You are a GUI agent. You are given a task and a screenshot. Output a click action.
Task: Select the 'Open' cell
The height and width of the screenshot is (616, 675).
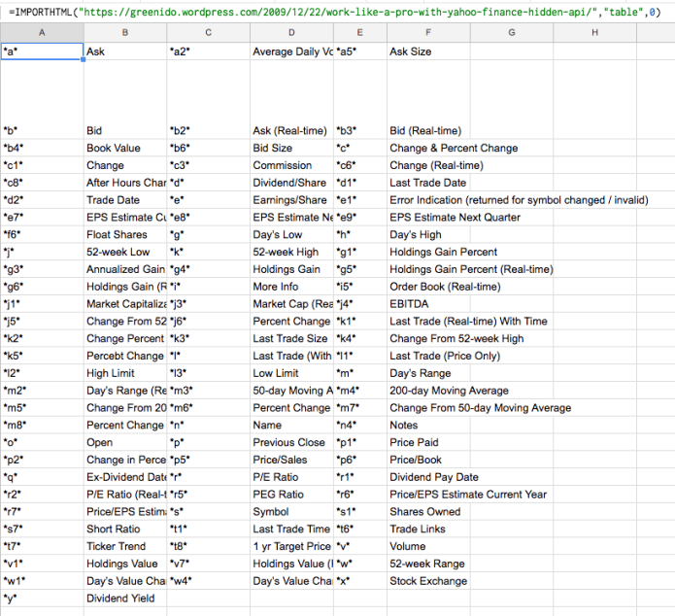125,442
